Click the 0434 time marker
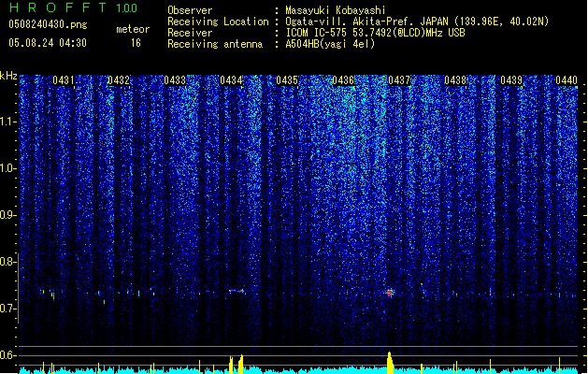 (x=231, y=80)
